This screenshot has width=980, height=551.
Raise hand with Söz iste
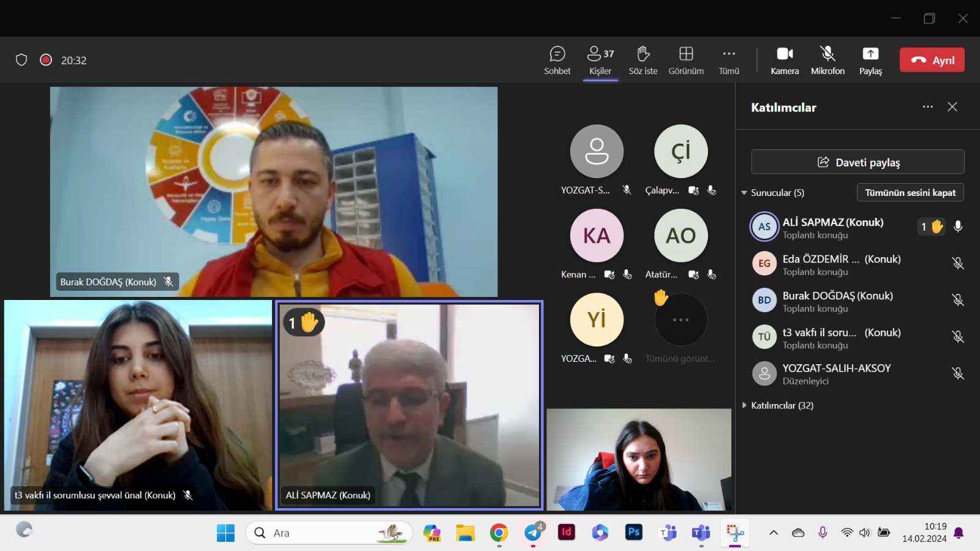click(643, 61)
